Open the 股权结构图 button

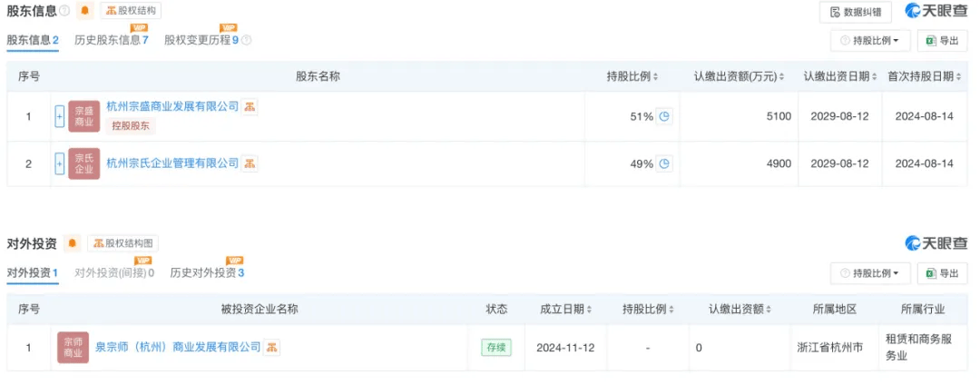pyautogui.click(x=123, y=243)
